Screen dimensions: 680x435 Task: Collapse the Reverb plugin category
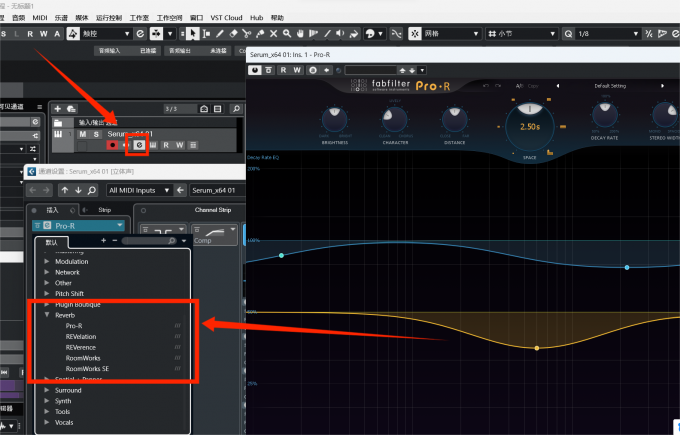[47, 315]
